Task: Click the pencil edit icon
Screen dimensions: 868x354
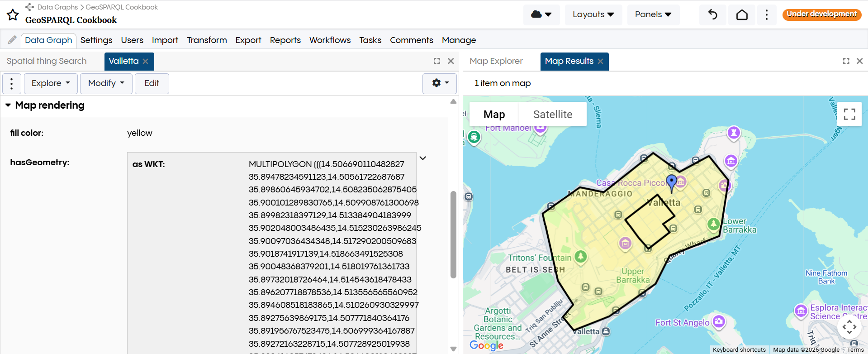Action: (x=12, y=40)
